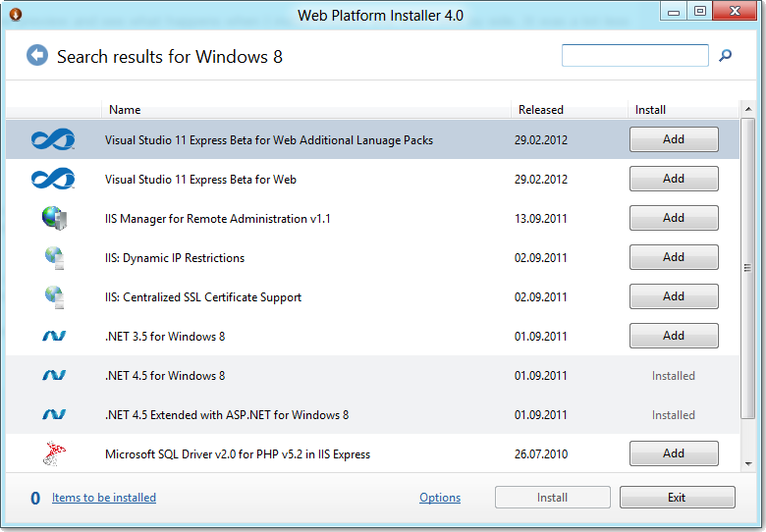
Task: Click the scrollbar up arrow
Action: click(x=748, y=109)
